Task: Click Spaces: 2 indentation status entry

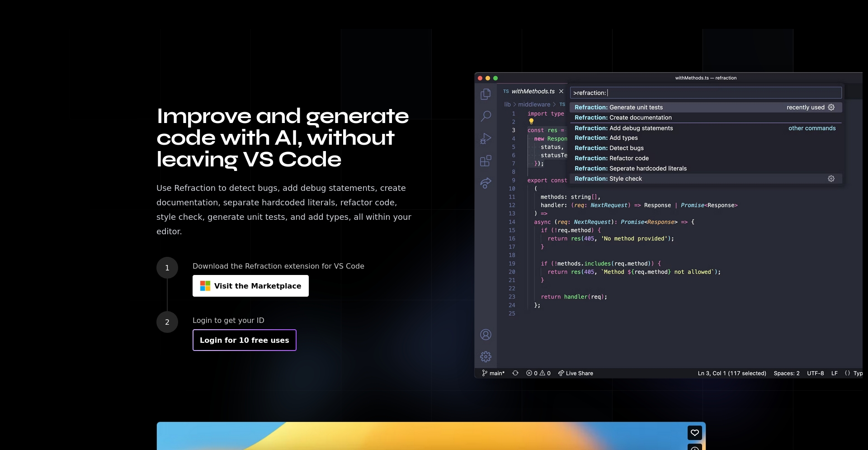Action: click(x=787, y=373)
